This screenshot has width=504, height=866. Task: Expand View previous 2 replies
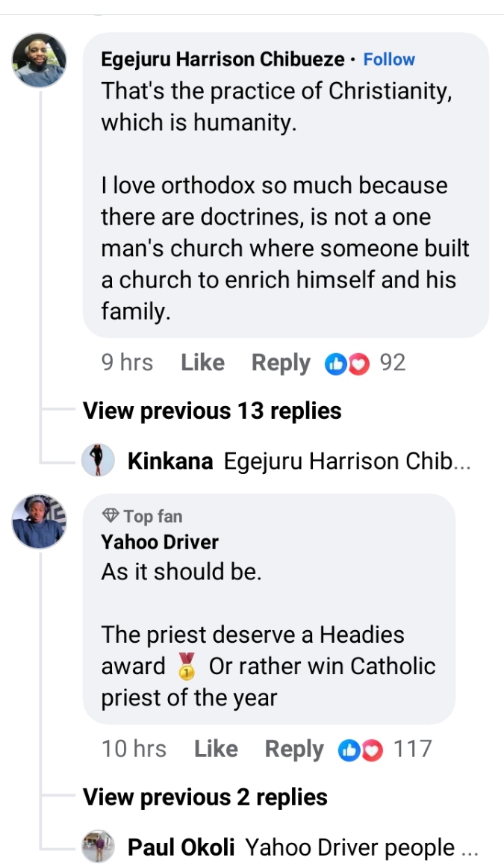click(x=205, y=797)
